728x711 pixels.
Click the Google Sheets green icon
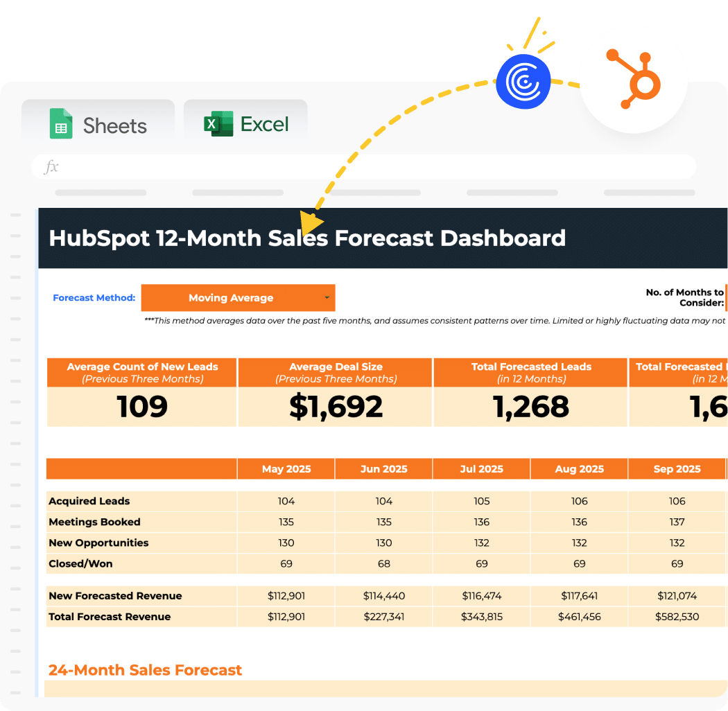(x=61, y=123)
